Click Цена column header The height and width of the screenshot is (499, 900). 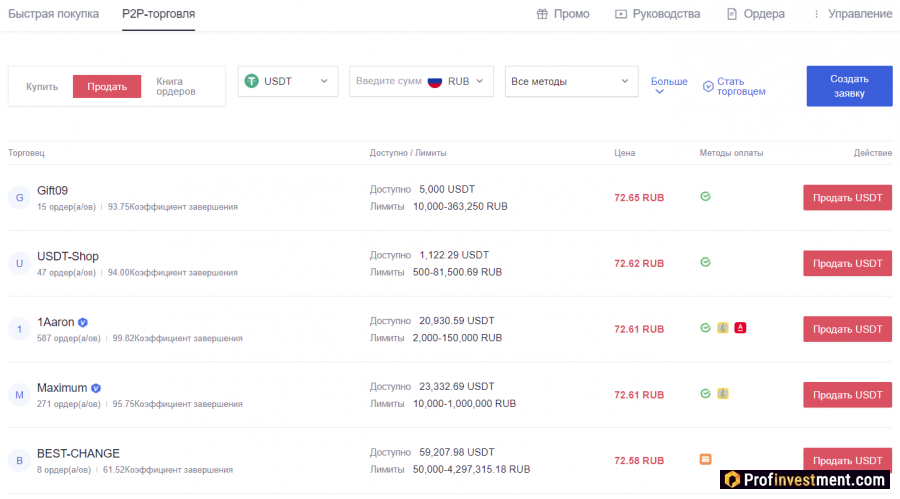point(624,153)
